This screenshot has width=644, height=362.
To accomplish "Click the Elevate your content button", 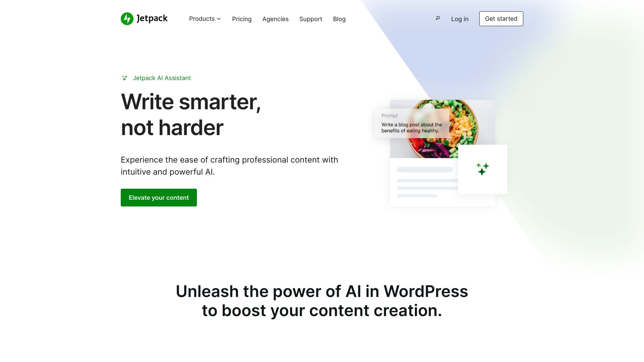I will click(x=159, y=197).
